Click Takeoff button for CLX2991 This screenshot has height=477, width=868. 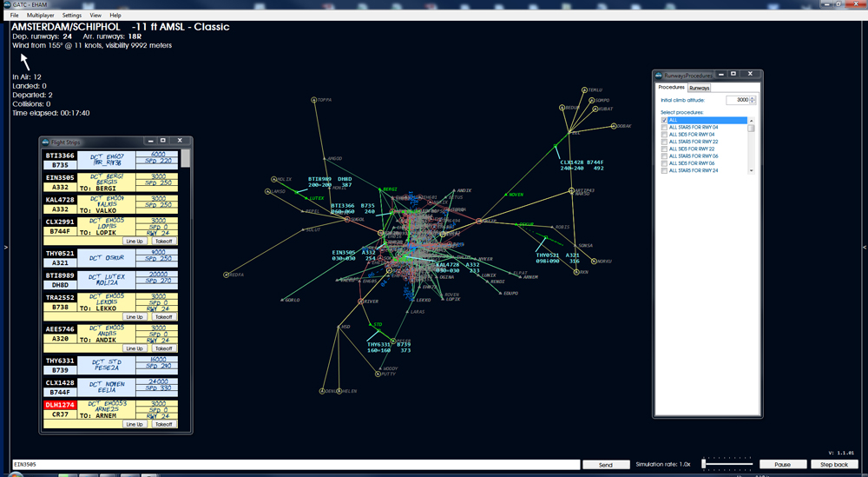pos(164,241)
